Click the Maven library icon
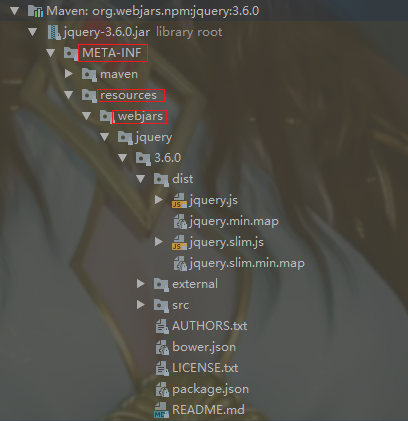 click(x=35, y=11)
